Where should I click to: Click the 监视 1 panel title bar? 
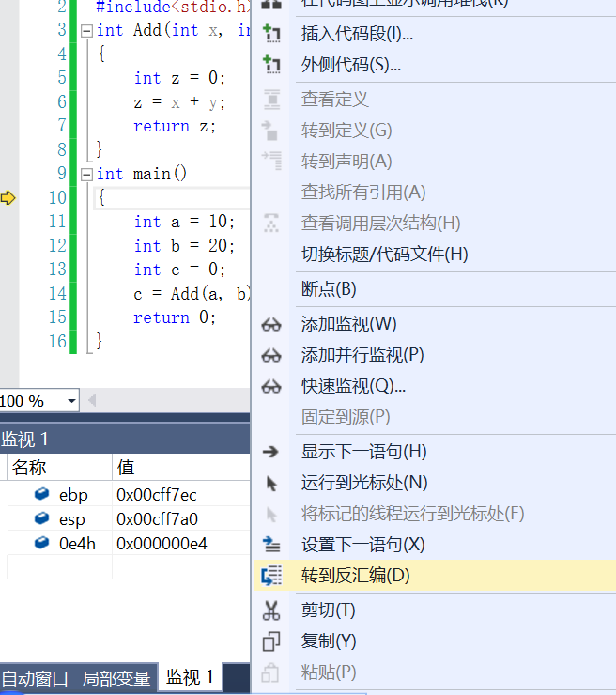(125, 440)
